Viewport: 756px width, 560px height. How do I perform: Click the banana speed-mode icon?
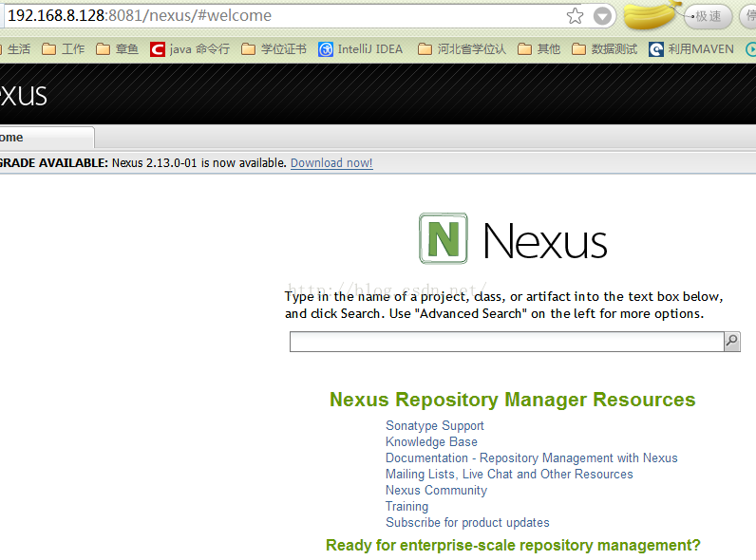652,14
